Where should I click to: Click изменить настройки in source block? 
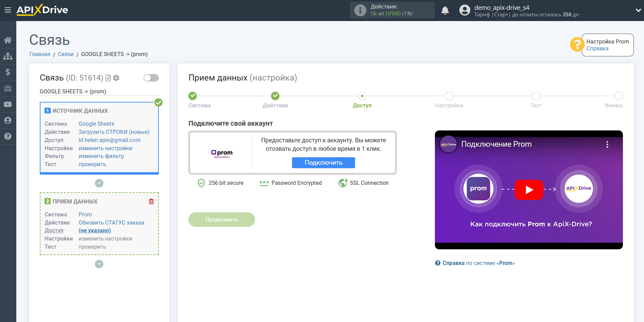pyautogui.click(x=105, y=148)
